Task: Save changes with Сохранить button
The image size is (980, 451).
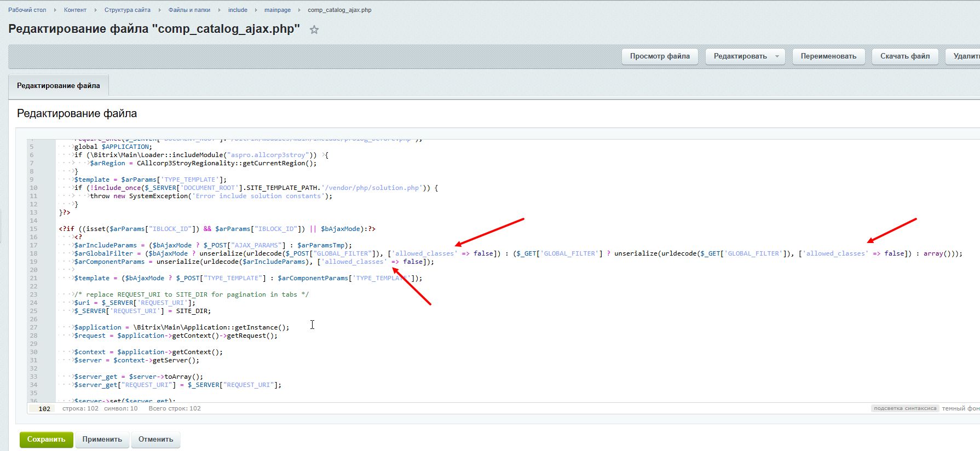Action: [46, 440]
